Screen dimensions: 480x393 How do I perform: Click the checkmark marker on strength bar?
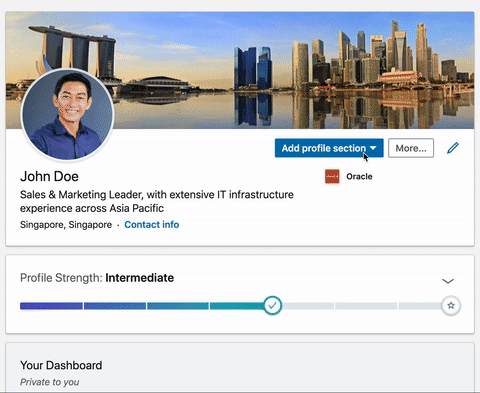click(272, 305)
